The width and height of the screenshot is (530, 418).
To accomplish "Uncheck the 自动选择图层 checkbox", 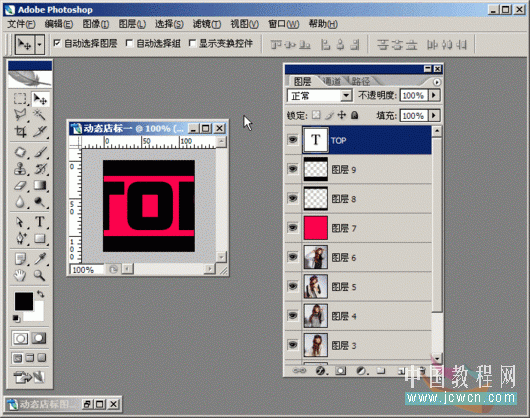I will click(x=57, y=43).
